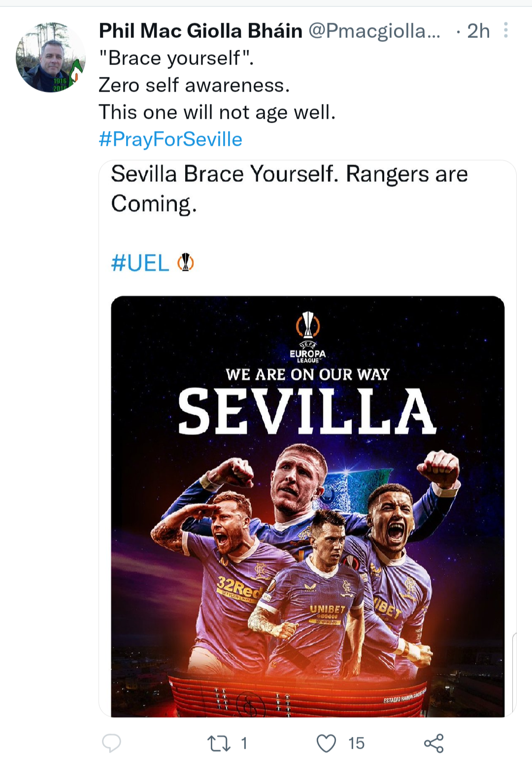Click the "Zero self awareness." tweet text
Image resolution: width=532 pixels, height=761 pixels.
click(194, 85)
